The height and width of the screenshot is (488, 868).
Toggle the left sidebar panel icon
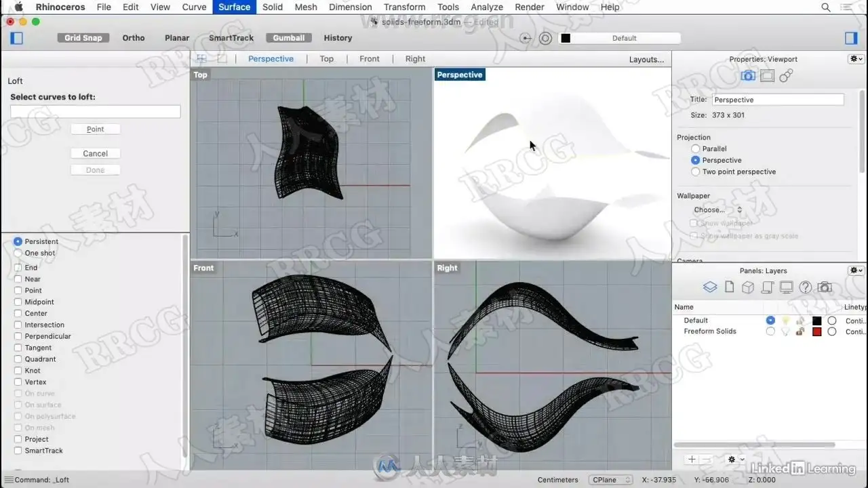coord(17,38)
